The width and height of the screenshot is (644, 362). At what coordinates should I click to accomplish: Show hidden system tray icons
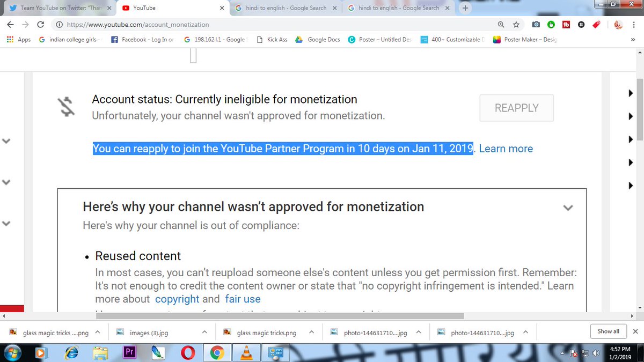coord(562,353)
